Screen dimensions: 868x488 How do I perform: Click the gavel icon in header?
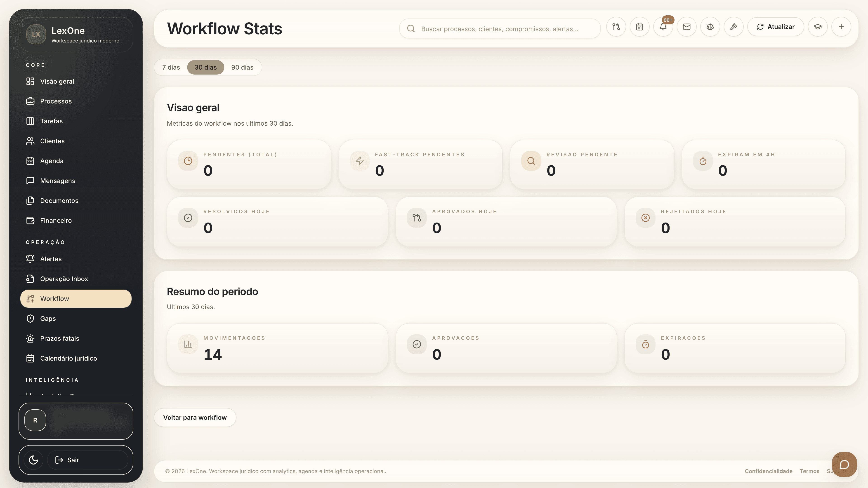pyautogui.click(x=734, y=27)
